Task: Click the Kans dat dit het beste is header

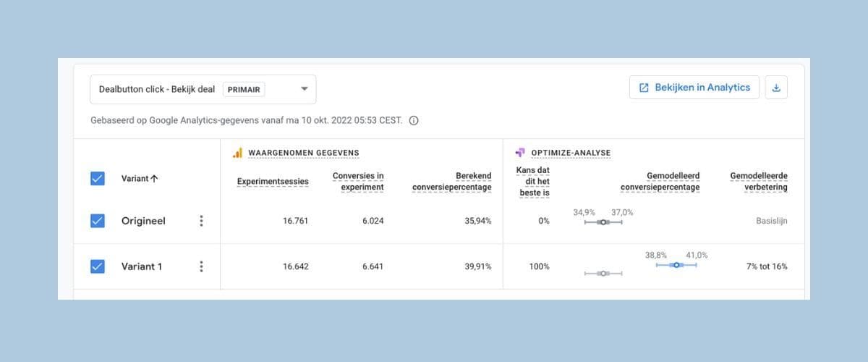Action: (x=534, y=181)
